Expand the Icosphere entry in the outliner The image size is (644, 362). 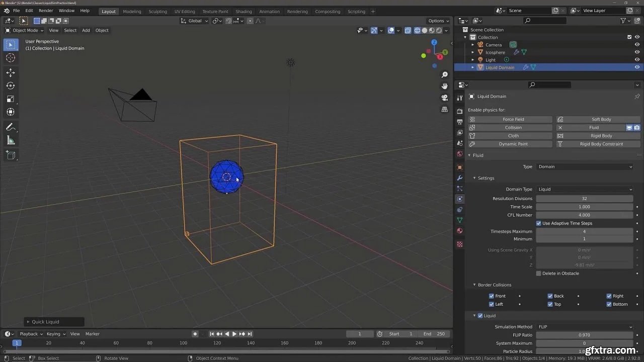point(473,52)
